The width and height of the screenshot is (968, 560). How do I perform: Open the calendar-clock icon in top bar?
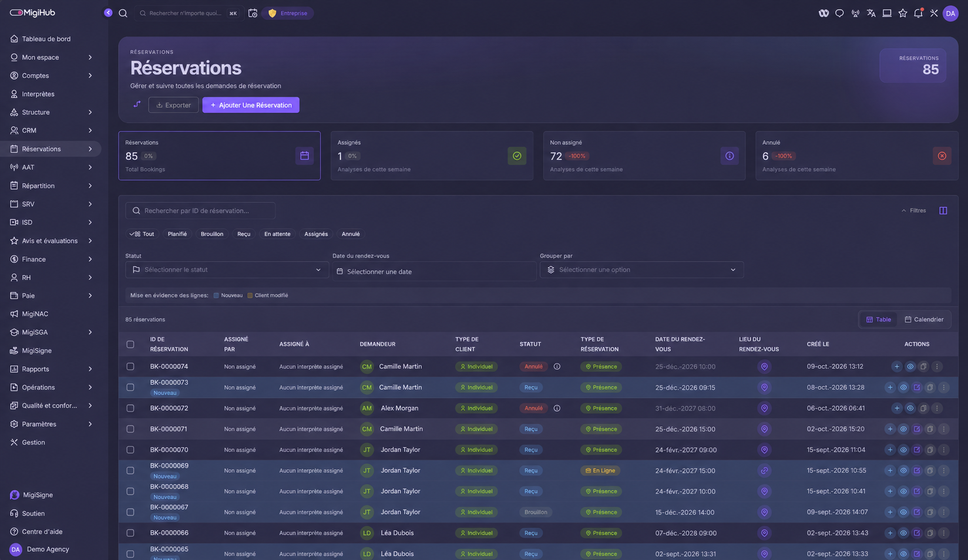coord(253,13)
